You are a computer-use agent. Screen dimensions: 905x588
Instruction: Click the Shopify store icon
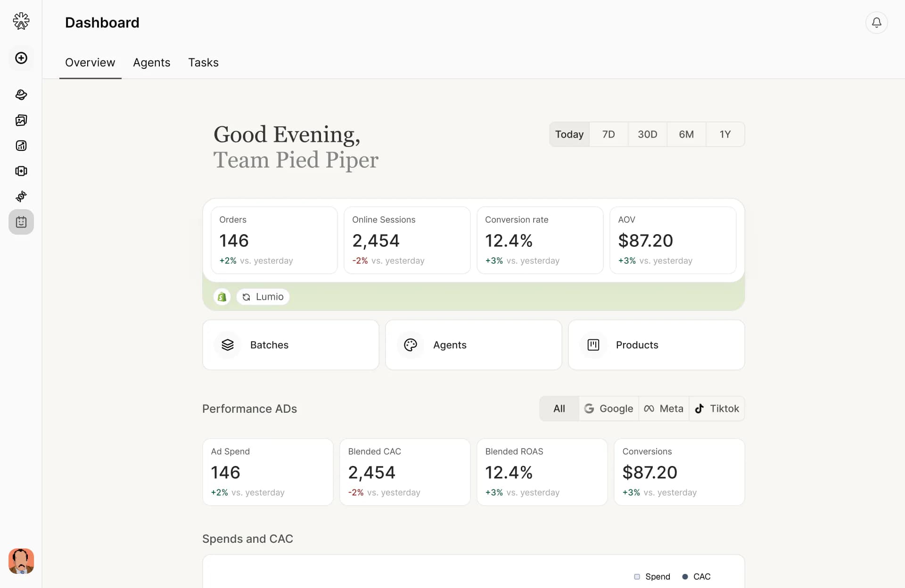click(222, 297)
